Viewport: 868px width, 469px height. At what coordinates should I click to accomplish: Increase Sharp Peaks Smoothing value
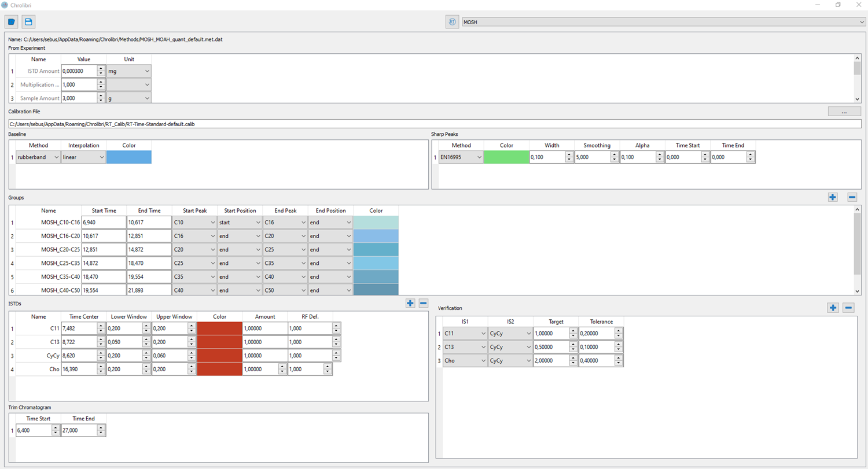(x=614, y=154)
